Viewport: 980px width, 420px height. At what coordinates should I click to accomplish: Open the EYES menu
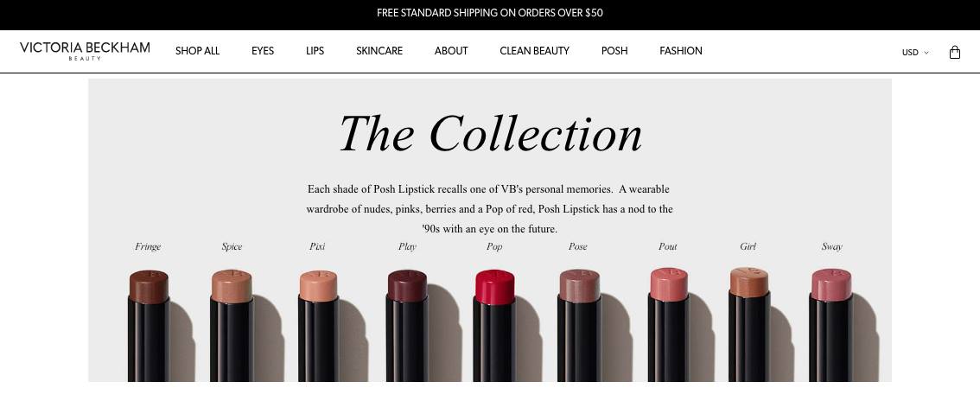[263, 51]
